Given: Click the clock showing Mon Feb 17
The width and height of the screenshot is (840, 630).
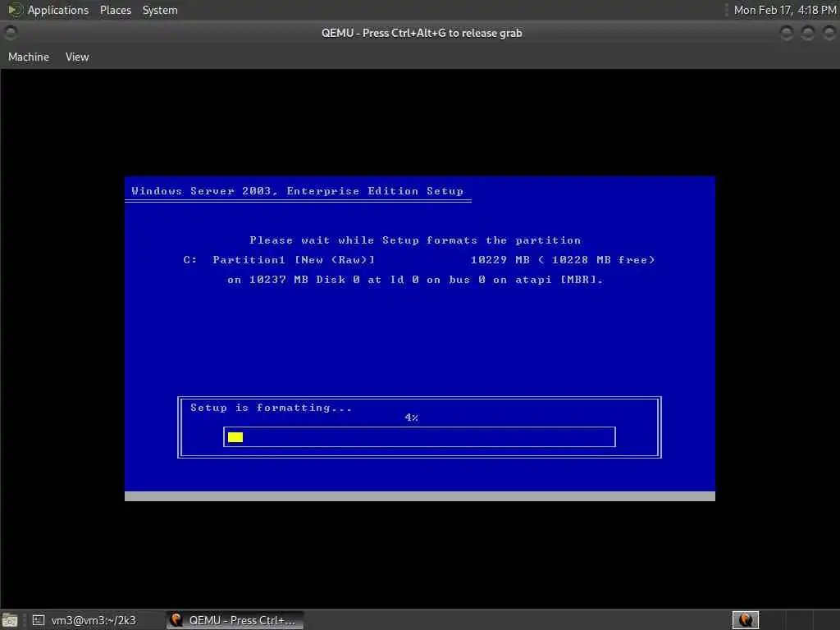Looking at the screenshot, I should (784, 10).
